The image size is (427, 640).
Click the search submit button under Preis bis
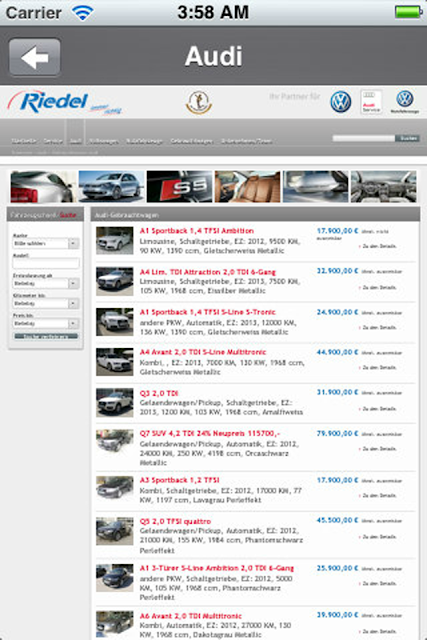(46, 336)
